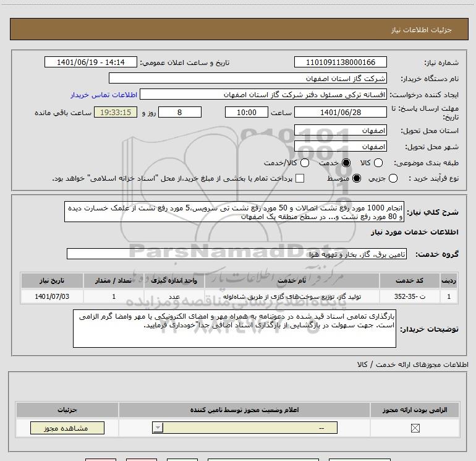
Task: Select the متوسط purchase type radio
Action: pos(357,178)
